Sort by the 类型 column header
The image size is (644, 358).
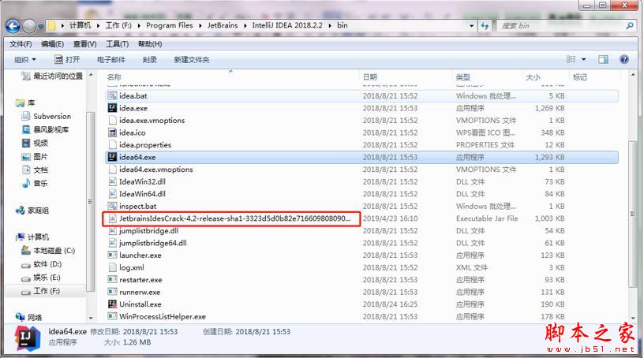(462, 76)
